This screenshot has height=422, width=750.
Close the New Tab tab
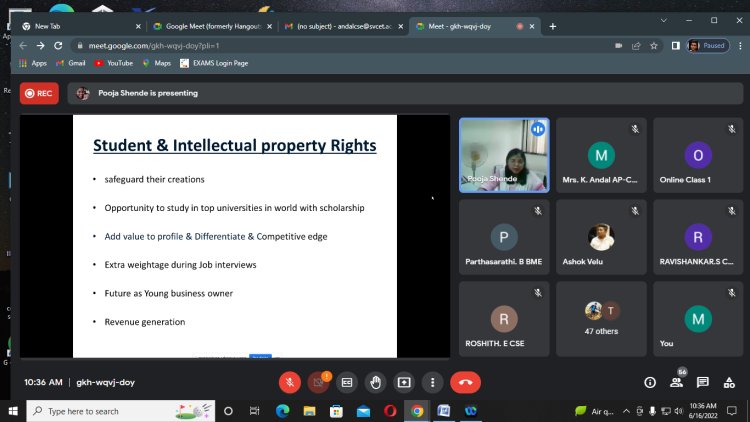pos(138,26)
